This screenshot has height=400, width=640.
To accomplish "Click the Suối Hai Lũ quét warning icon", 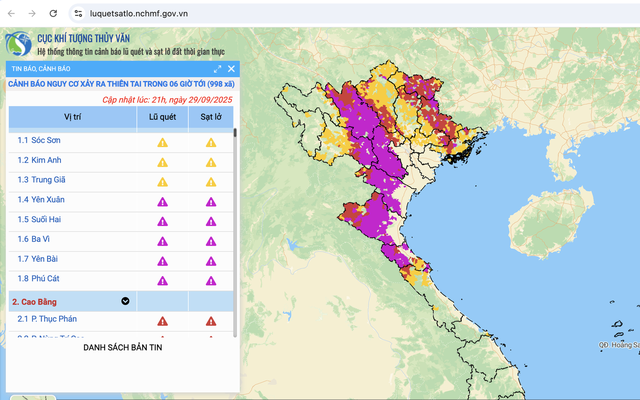I will click(162, 222).
